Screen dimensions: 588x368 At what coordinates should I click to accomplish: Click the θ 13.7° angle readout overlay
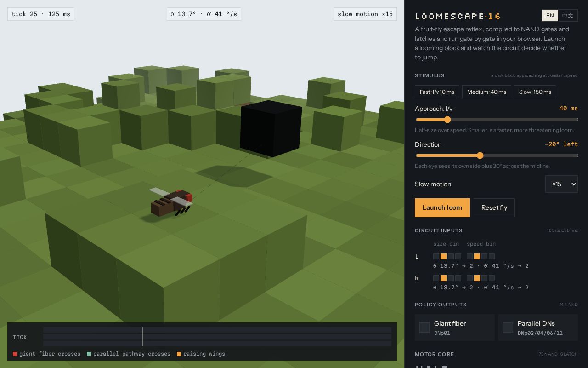click(x=204, y=14)
